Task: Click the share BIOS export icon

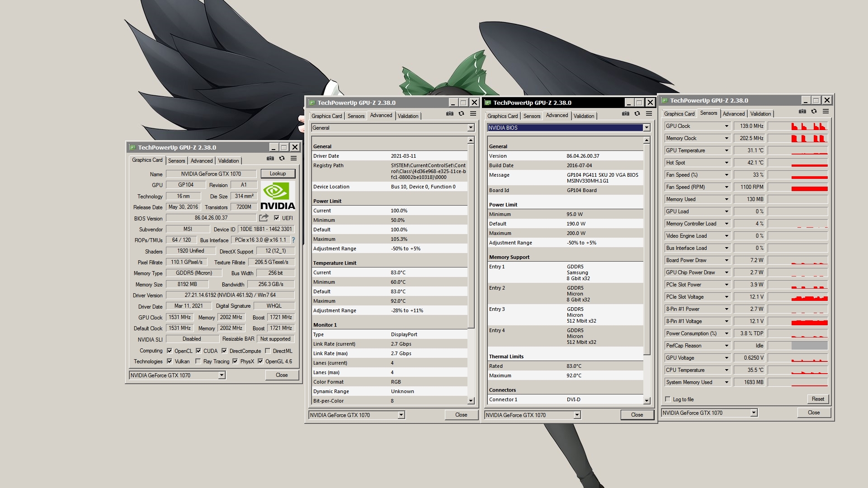Action: (264, 218)
